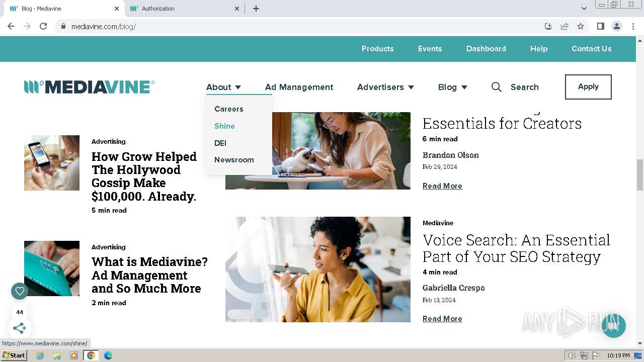644x362 pixels.
Task: Click the Products link
Action: point(377,49)
